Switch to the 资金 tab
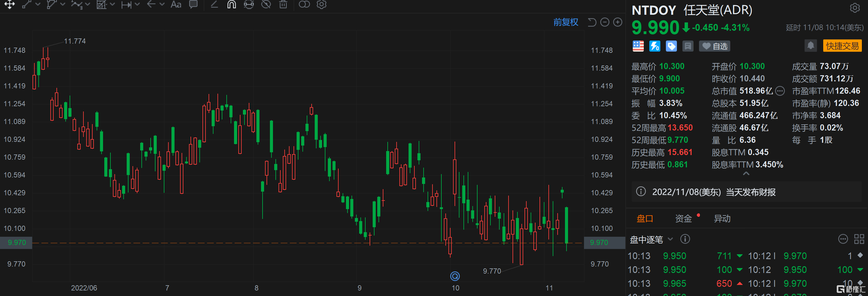Image resolution: width=868 pixels, height=296 pixels. (x=683, y=219)
